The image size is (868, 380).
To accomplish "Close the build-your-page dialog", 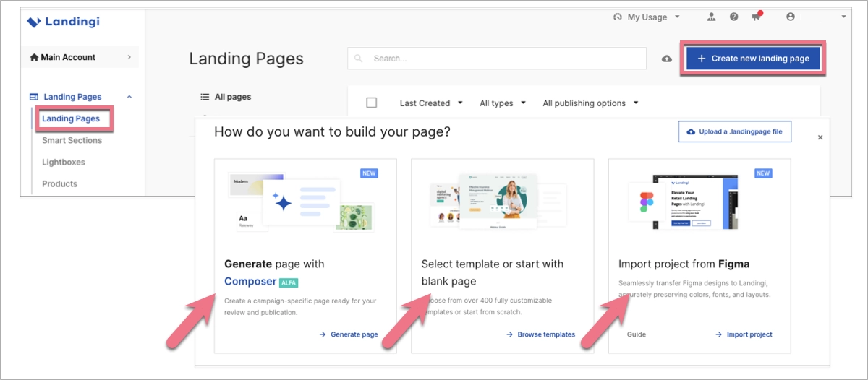I will point(820,137).
